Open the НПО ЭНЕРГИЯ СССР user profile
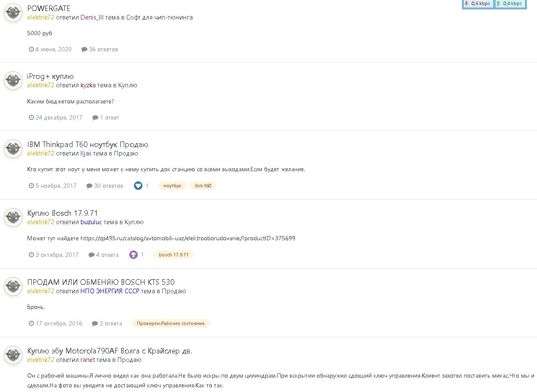537x392 pixels. click(x=110, y=291)
